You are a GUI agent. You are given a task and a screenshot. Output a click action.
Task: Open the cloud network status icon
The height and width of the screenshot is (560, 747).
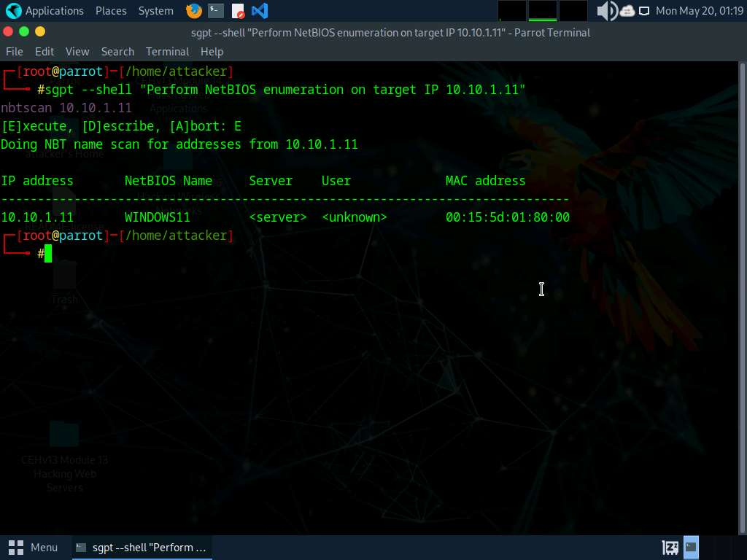627,11
